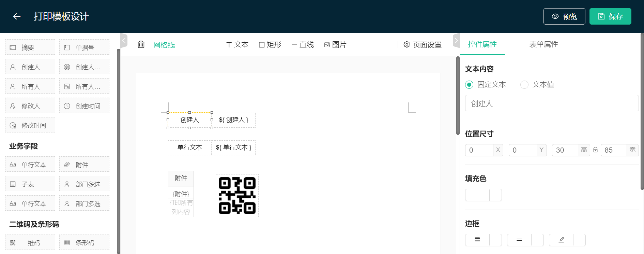Viewport: 644px width, 254px height.
Task: Select the ${ 创建人 } value on canvas
Action: tap(234, 120)
